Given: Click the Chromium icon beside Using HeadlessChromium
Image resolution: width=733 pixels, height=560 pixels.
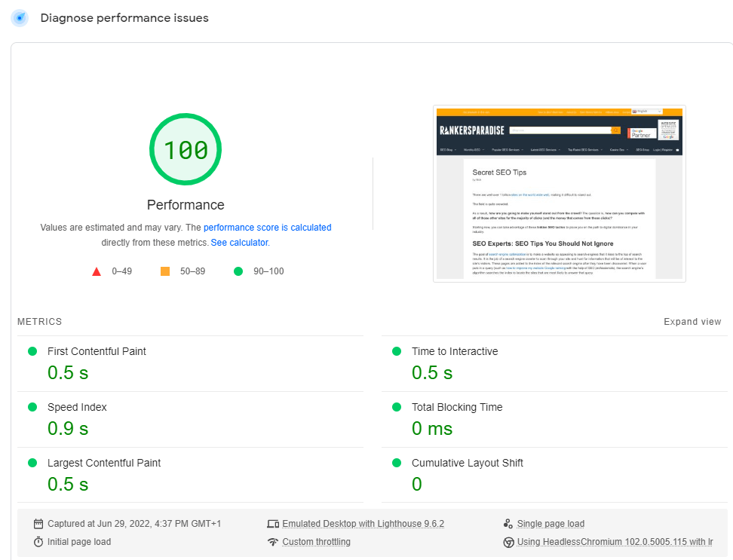Looking at the screenshot, I should pos(508,542).
